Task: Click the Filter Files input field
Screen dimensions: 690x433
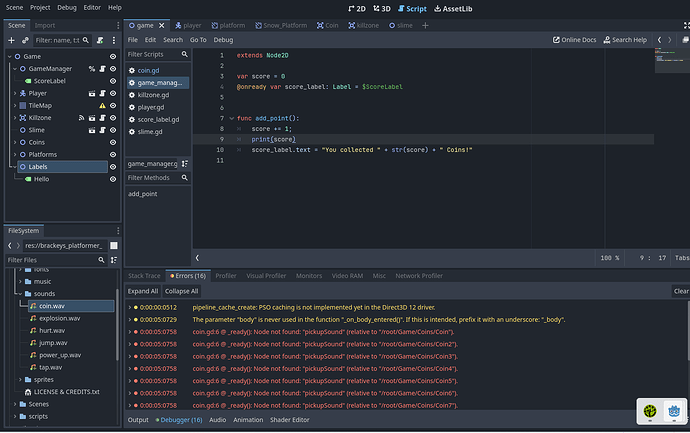Action: (x=56, y=260)
